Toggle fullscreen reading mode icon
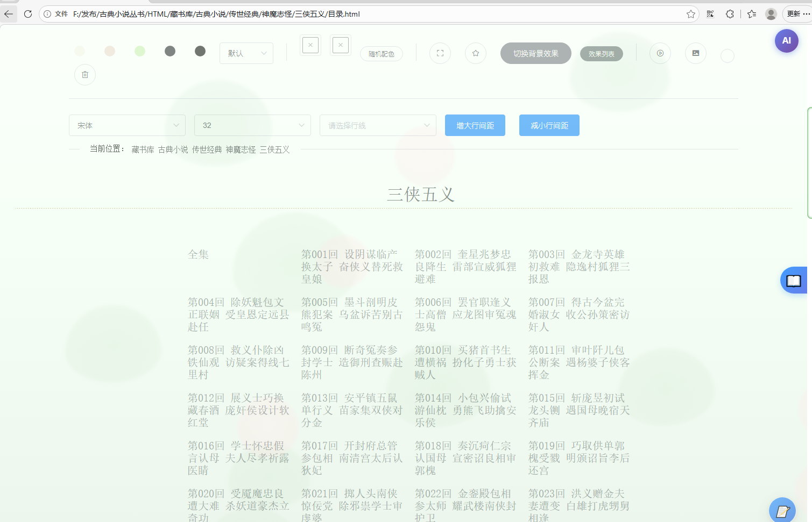The width and height of the screenshot is (812, 522). pyautogui.click(x=440, y=53)
